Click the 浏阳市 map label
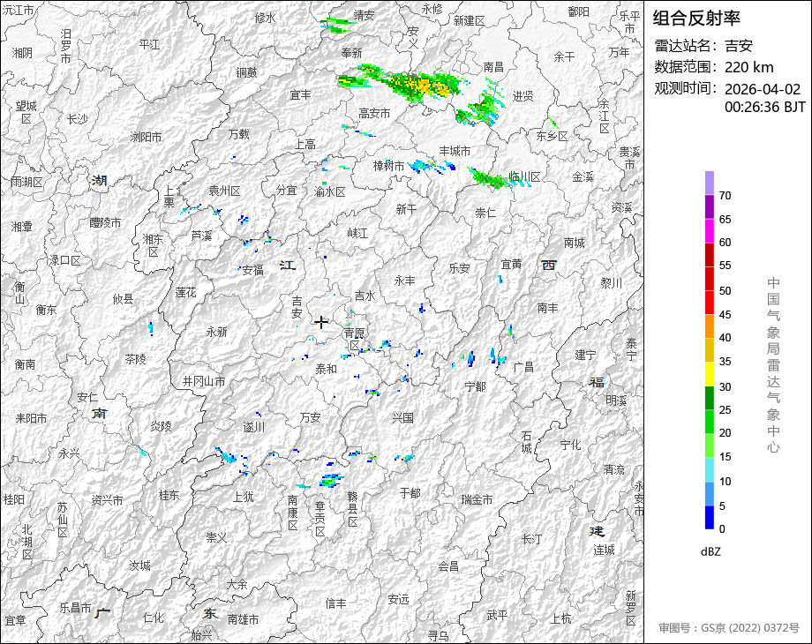The height and width of the screenshot is (644, 812). 146,138
